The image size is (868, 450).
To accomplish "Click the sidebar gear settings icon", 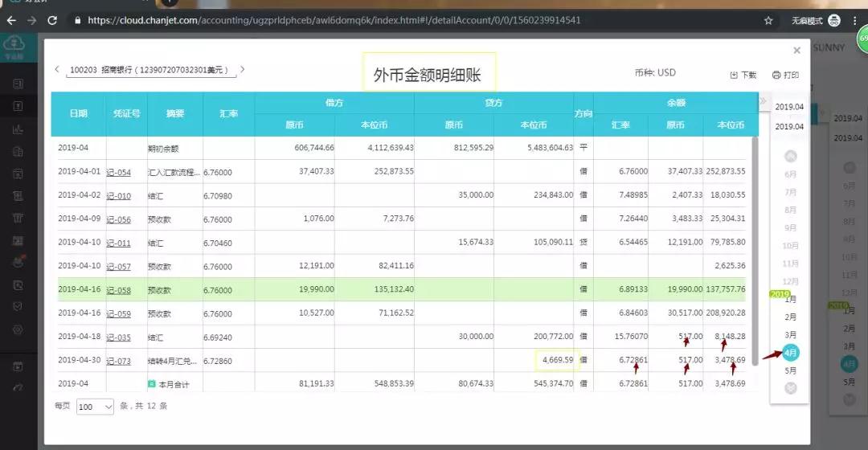I will [x=18, y=330].
